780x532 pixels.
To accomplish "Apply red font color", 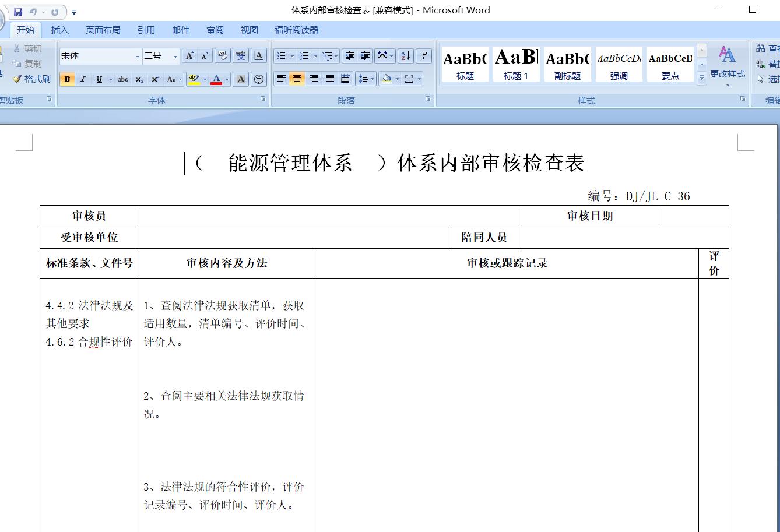I will tap(216, 79).
